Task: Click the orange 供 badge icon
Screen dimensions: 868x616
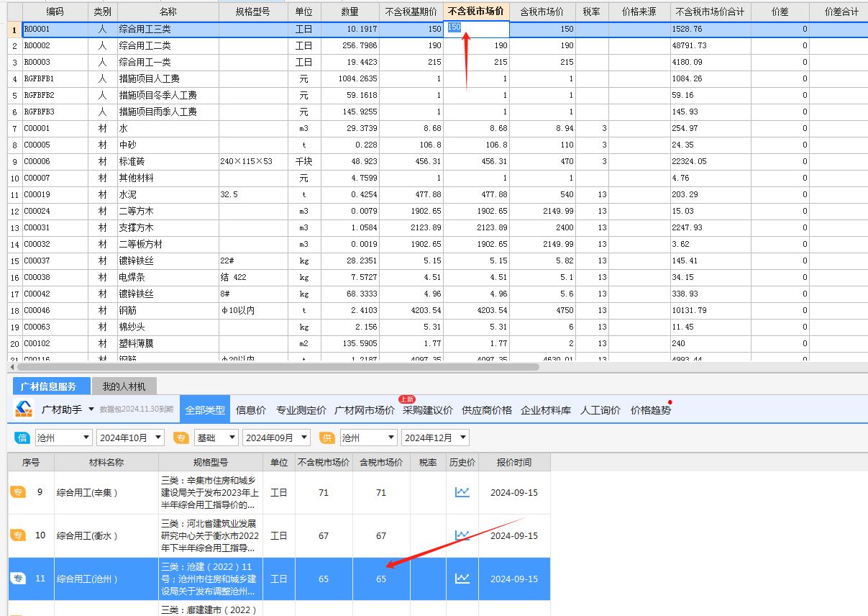Action: (327, 438)
